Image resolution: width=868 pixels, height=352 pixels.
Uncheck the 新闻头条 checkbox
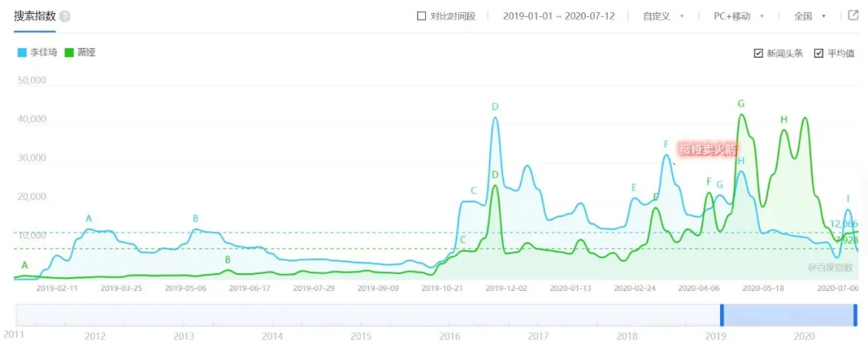pos(758,54)
